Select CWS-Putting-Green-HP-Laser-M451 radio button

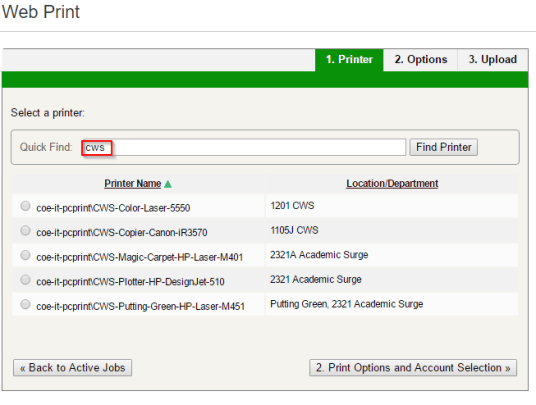(25, 304)
